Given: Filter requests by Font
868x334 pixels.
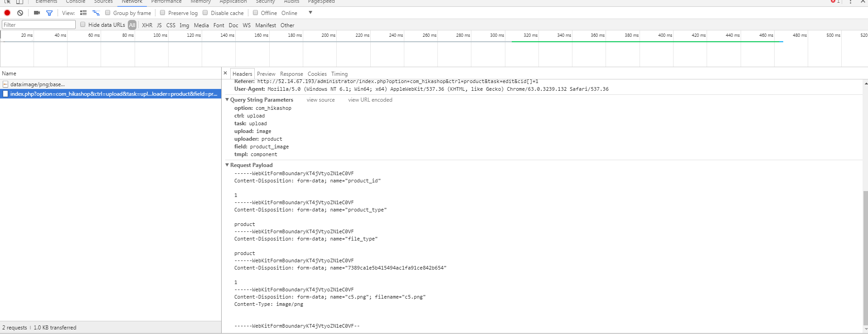Looking at the screenshot, I should point(219,25).
